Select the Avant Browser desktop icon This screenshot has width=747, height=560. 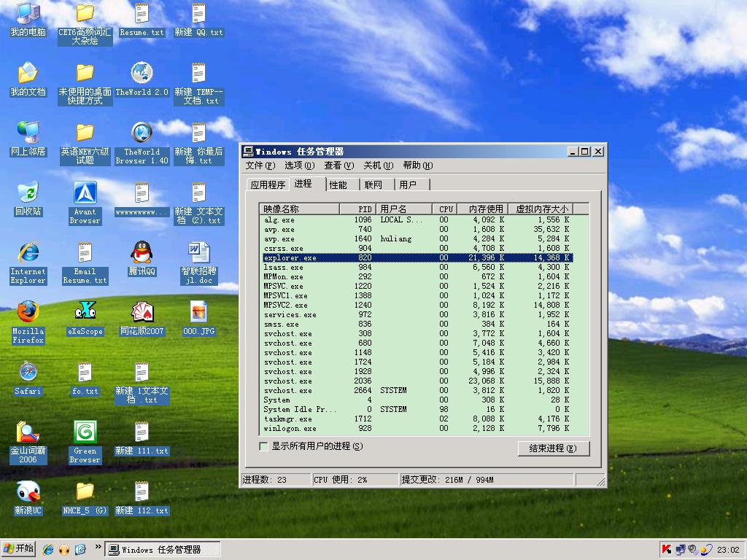85,203
